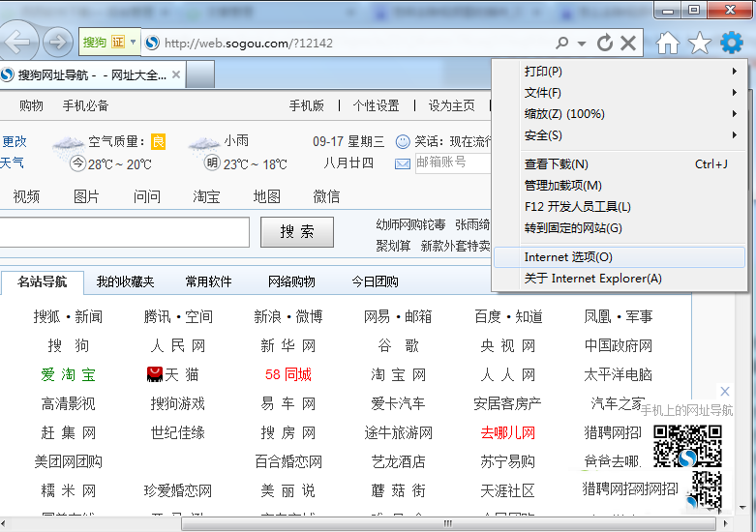This screenshot has width=756, height=532.
Task: Open F12 开发人员工具(L)
Action: pos(620,207)
